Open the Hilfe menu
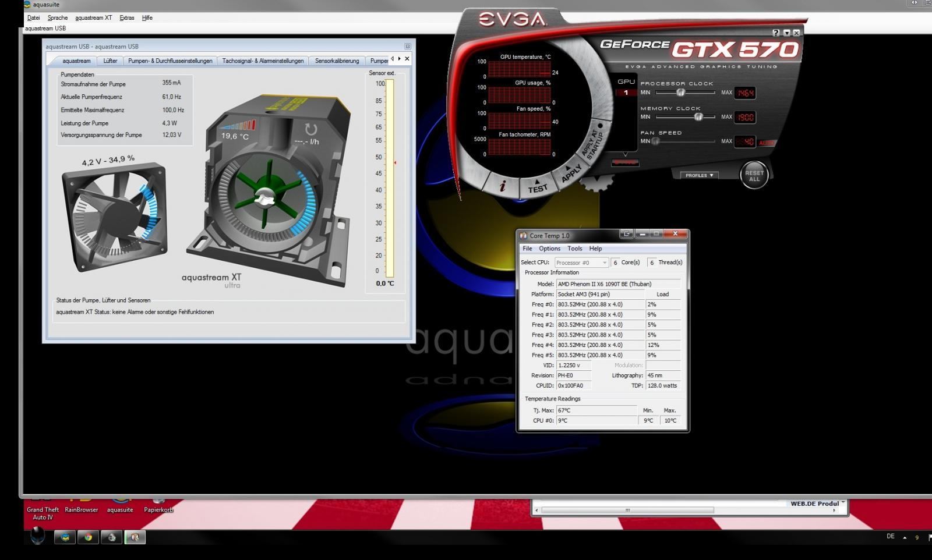 click(x=147, y=18)
